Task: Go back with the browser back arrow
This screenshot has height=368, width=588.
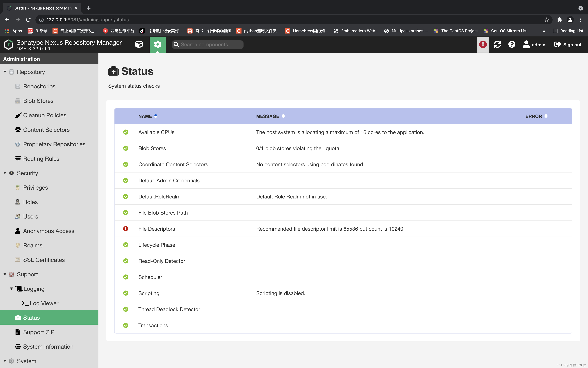Action: click(x=7, y=20)
